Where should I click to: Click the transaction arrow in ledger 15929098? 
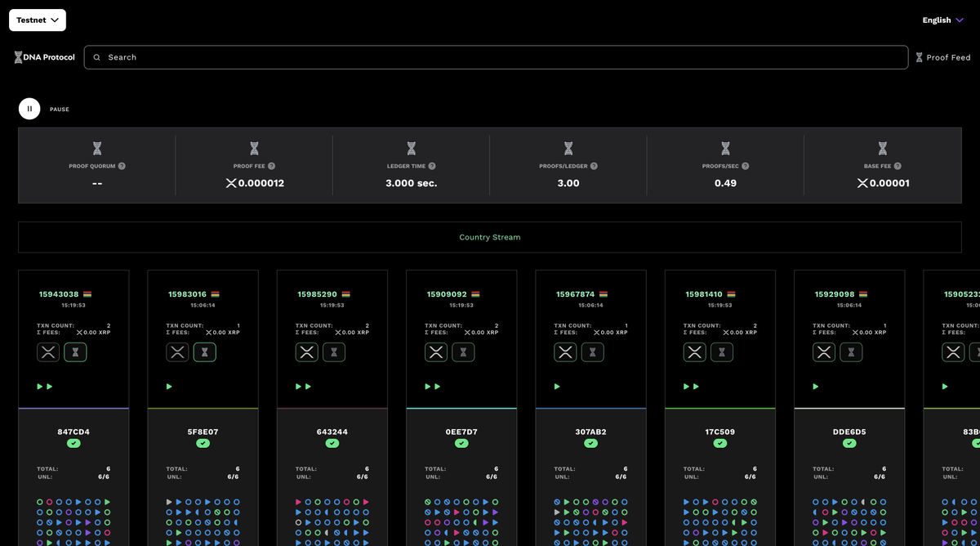click(x=816, y=387)
